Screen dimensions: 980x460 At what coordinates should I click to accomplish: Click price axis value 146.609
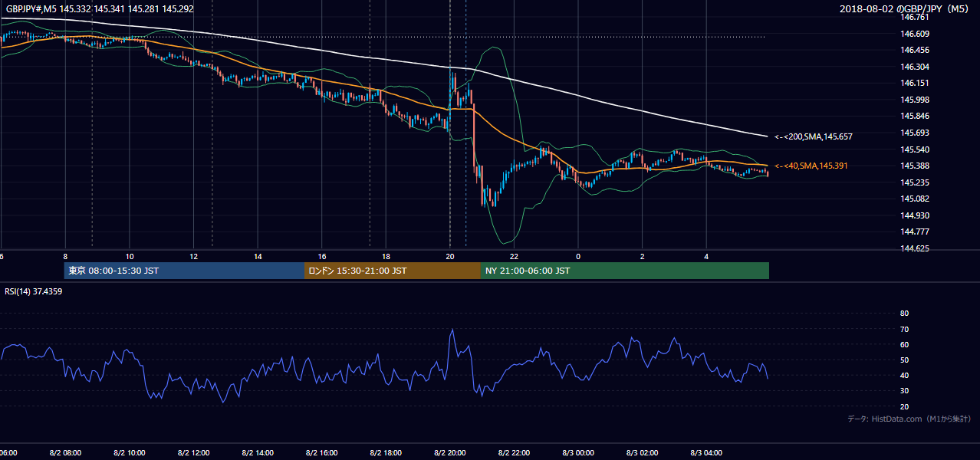[915, 34]
